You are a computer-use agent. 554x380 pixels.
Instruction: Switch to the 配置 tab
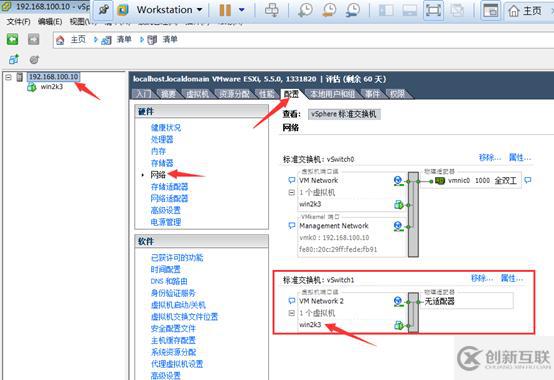291,94
